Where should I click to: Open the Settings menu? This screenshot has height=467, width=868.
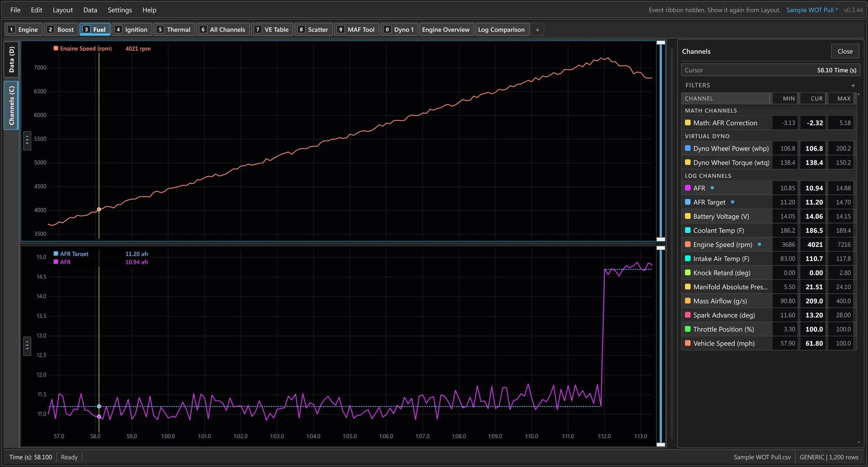120,10
